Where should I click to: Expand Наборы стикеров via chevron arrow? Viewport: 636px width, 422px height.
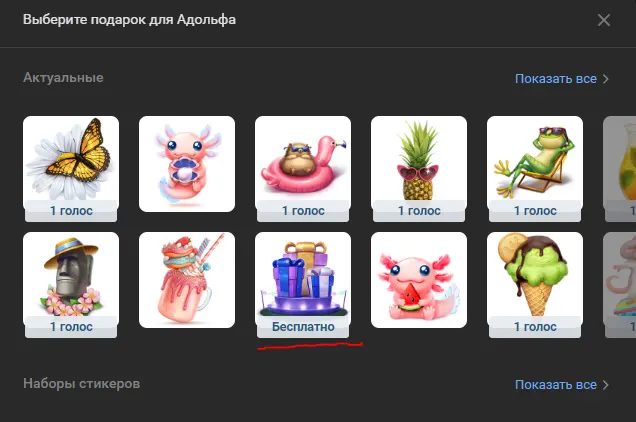606,385
